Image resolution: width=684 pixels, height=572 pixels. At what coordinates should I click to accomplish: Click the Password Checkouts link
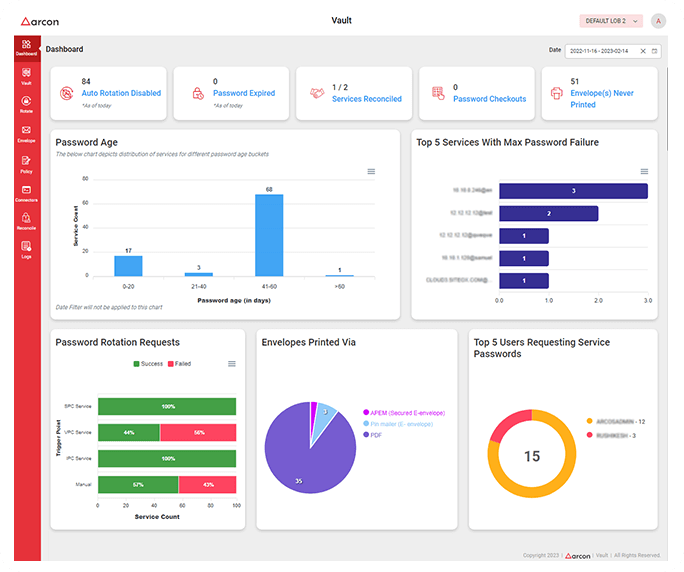point(489,99)
